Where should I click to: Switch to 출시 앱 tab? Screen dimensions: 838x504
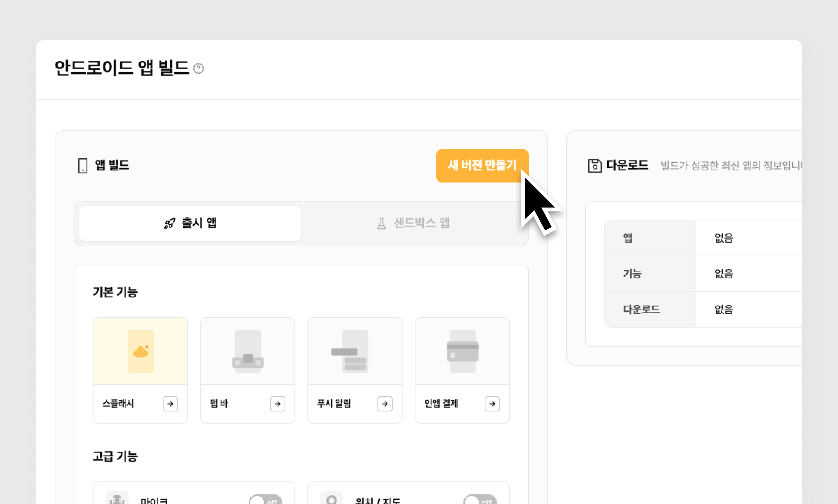(190, 223)
